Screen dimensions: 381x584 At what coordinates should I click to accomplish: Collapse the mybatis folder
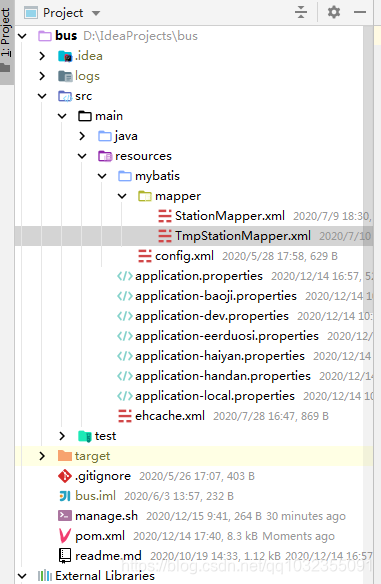coord(102,176)
